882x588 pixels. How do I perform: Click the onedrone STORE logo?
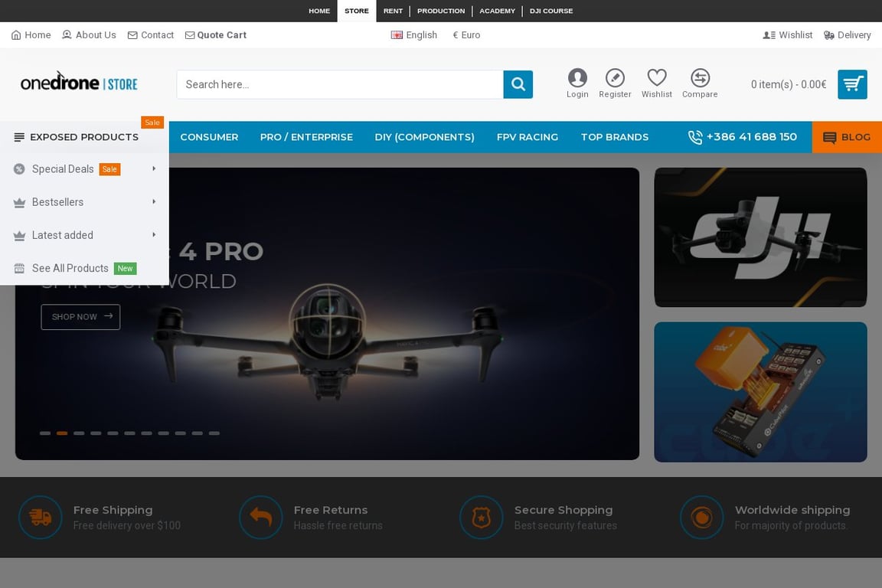point(79,83)
